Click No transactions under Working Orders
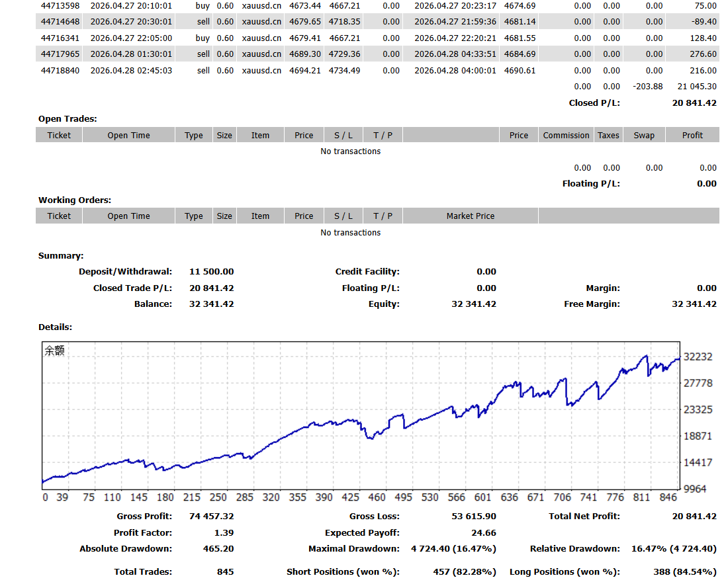728x584 pixels. pos(350,232)
